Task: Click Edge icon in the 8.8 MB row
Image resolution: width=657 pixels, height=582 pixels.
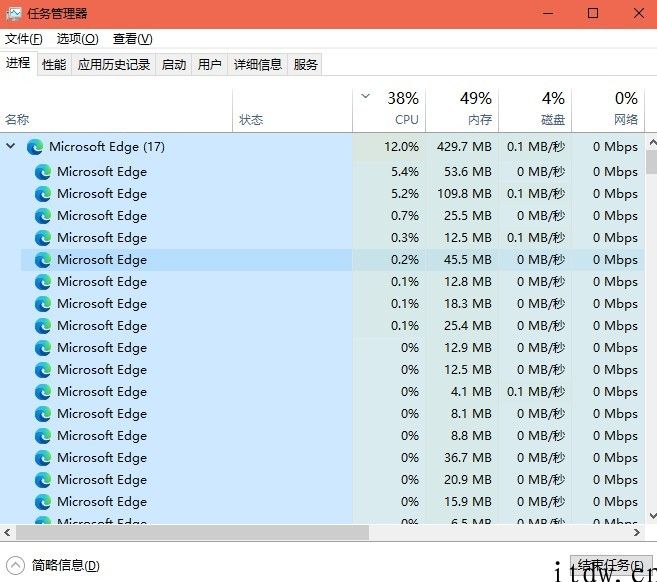Action: 43,436
